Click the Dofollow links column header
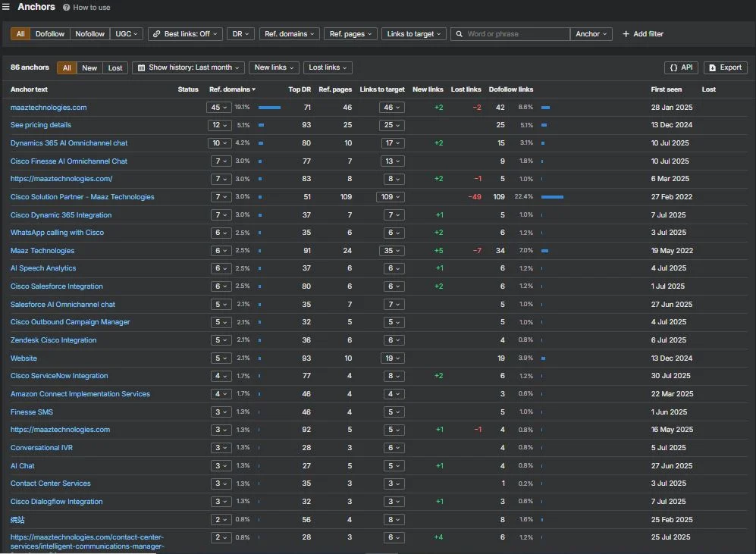The image size is (756, 554). (511, 89)
